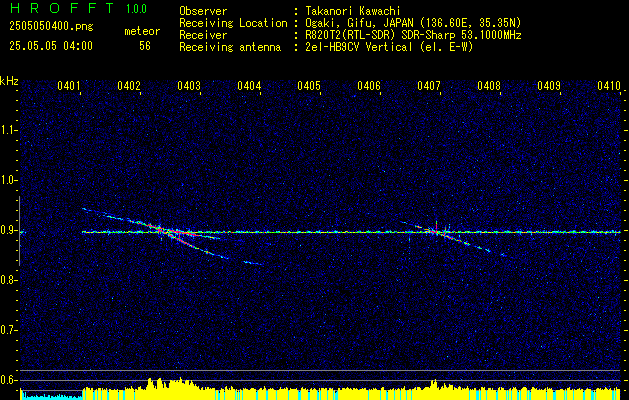Click the 0406 time axis marker

(x=369, y=86)
